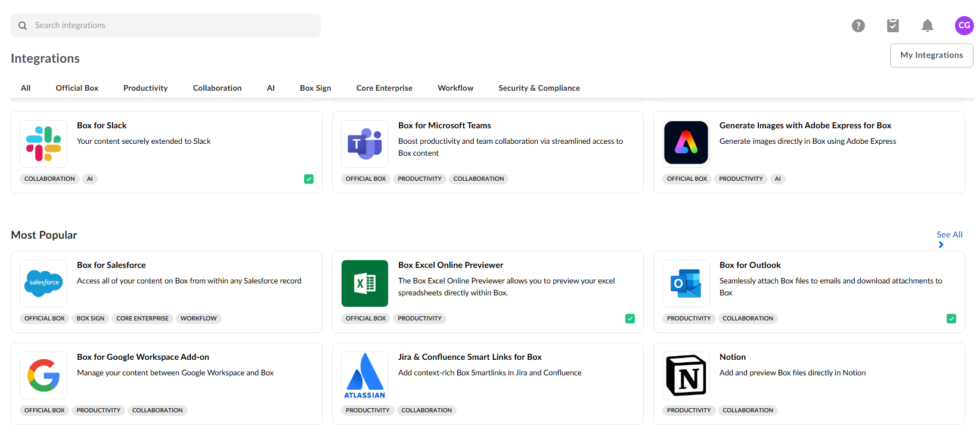
Task: Open the notifications bell icon
Action: click(x=928, y=26)
